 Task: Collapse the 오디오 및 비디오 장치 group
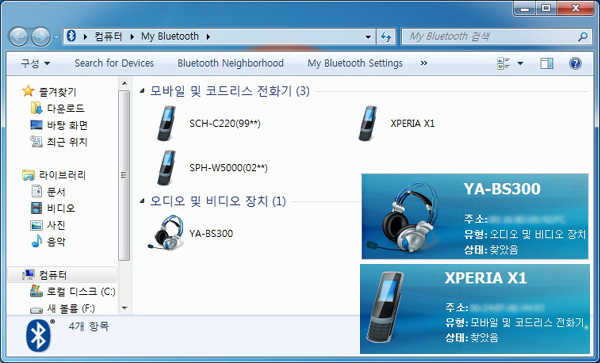tap(142, 201)
